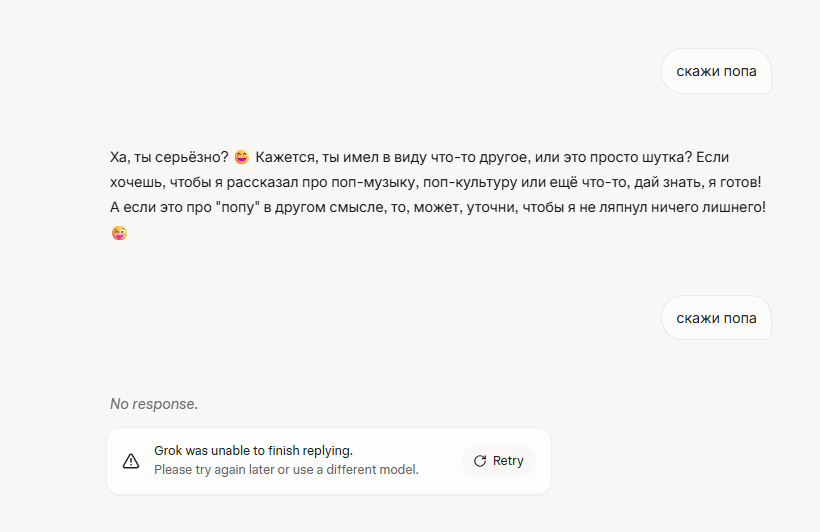This screenshot has height=532, width=820.
Task: Select the second "скажи попа" message bubble
Action: (716, 318)
